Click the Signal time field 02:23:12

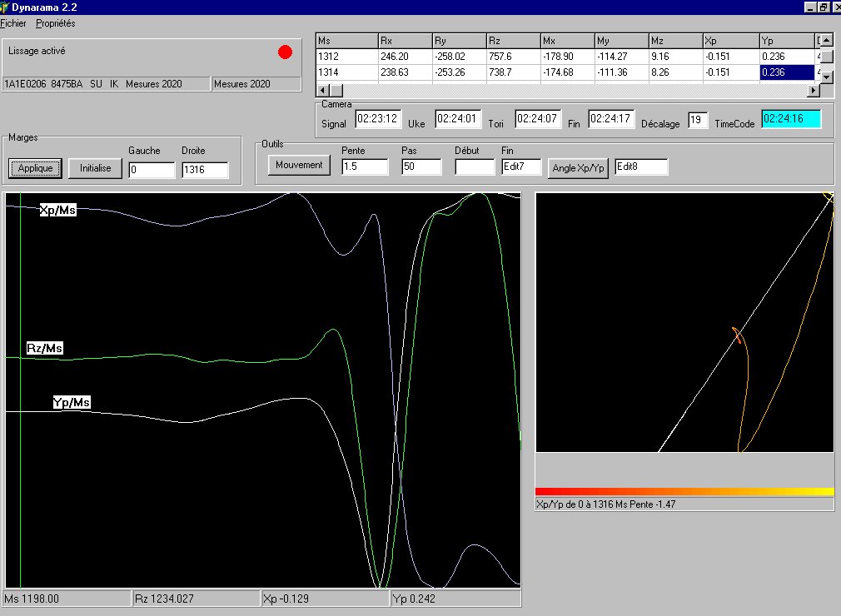pos(378,119)
